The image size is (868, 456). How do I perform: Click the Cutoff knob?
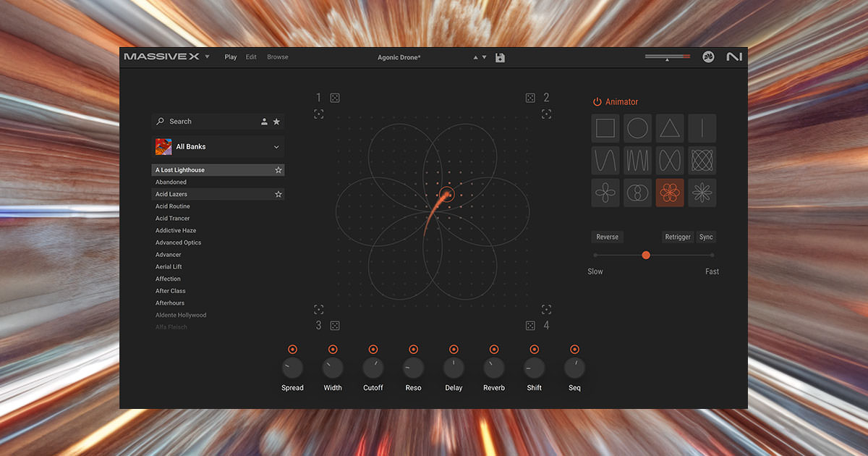click(x=373, y=368)
